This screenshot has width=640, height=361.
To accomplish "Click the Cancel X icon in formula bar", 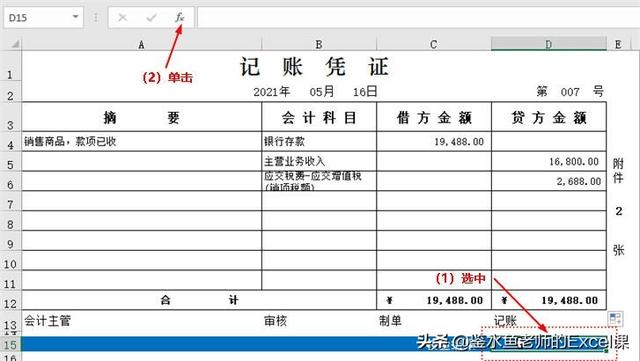I will (122, 18).
